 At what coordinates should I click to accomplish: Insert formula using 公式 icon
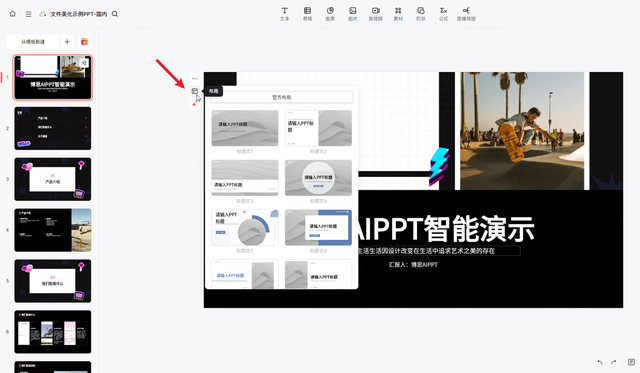pyautogui.click(x=443, y=13)
